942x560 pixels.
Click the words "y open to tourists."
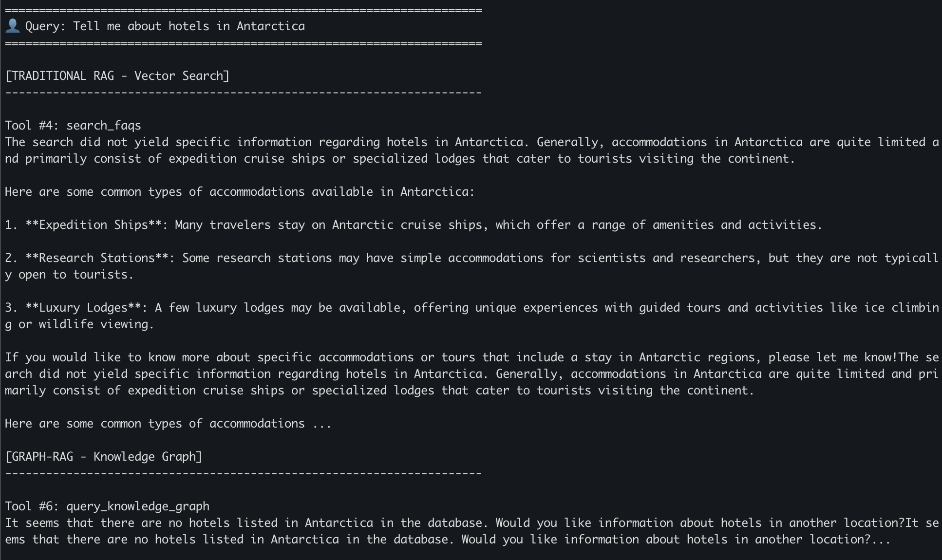click(69, 275)
